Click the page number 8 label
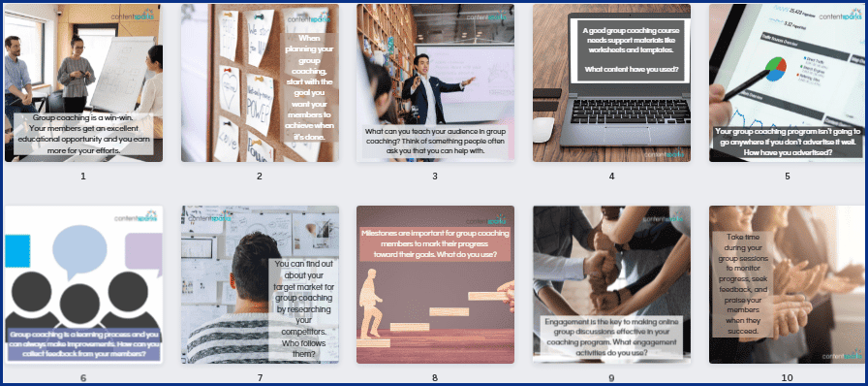This screenshot has width=868, height=386. (x=435, y=377)
